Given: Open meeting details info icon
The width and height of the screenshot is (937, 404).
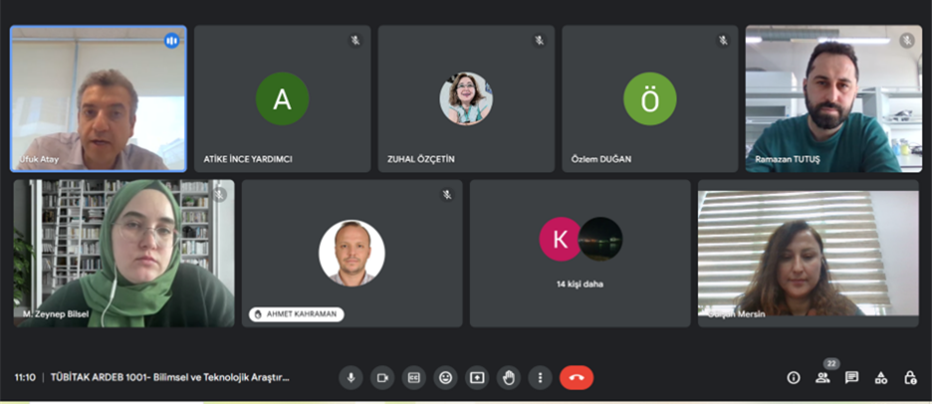Looking at the screenshot, I should [794, 378].
